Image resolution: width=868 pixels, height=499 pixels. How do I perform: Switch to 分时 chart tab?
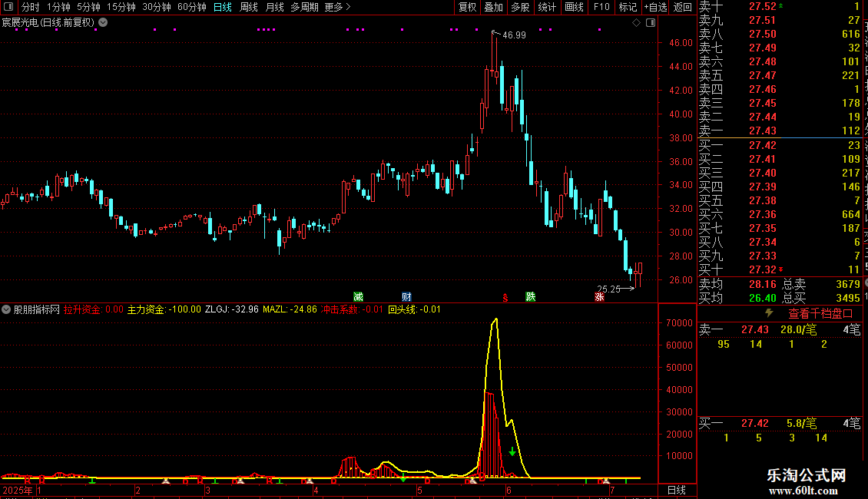[x=31, y=7]
